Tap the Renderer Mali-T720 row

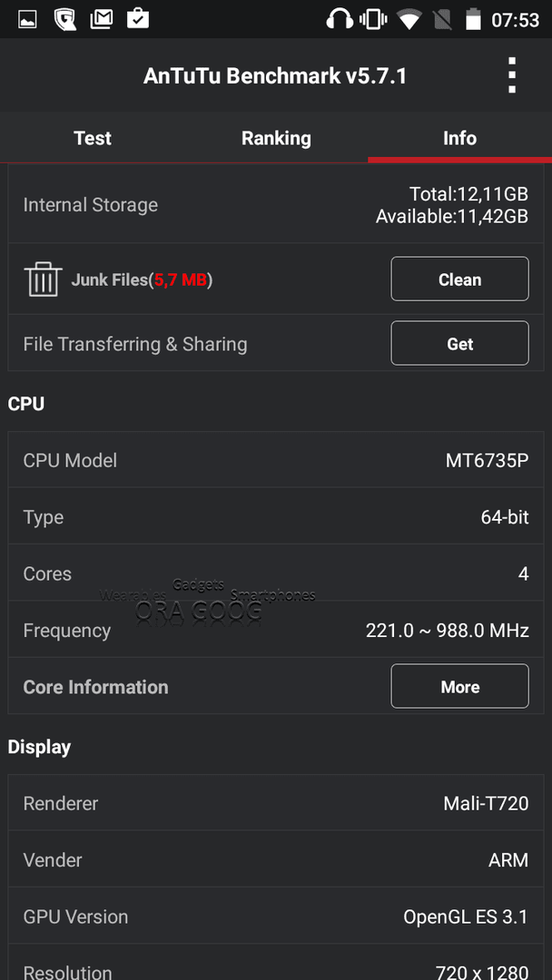point(276,803)
